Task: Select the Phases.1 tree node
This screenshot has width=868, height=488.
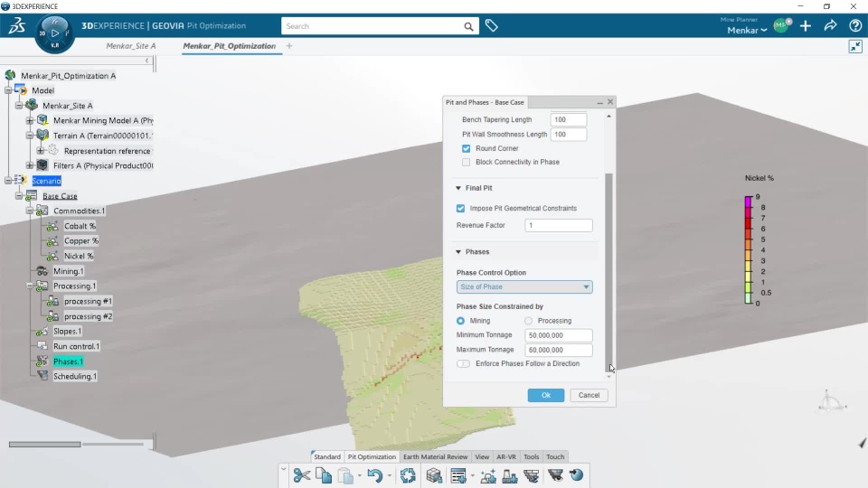Action: pos(68,361)
